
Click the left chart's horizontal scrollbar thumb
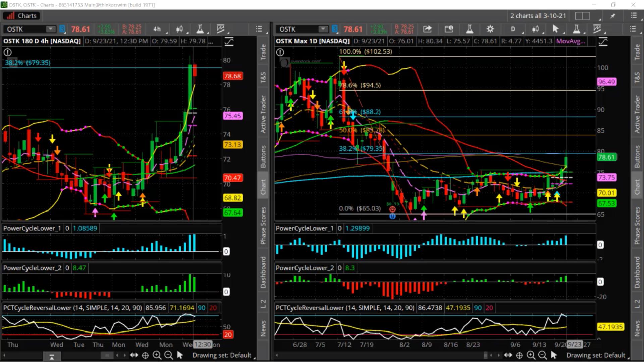pos(107,355)
